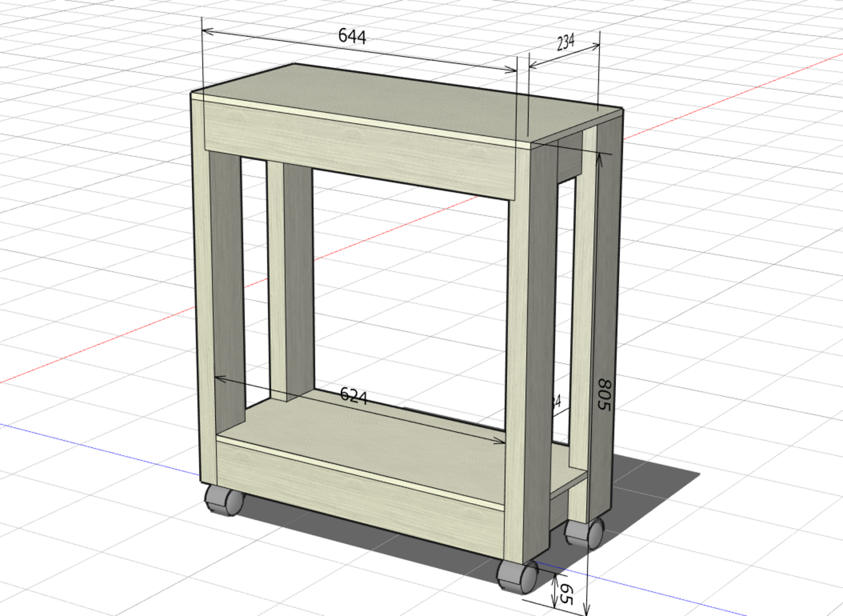Select the 644 length dimension label
Image resolution: width=843 pixels, height=616 pixels.
coord(352,36)
